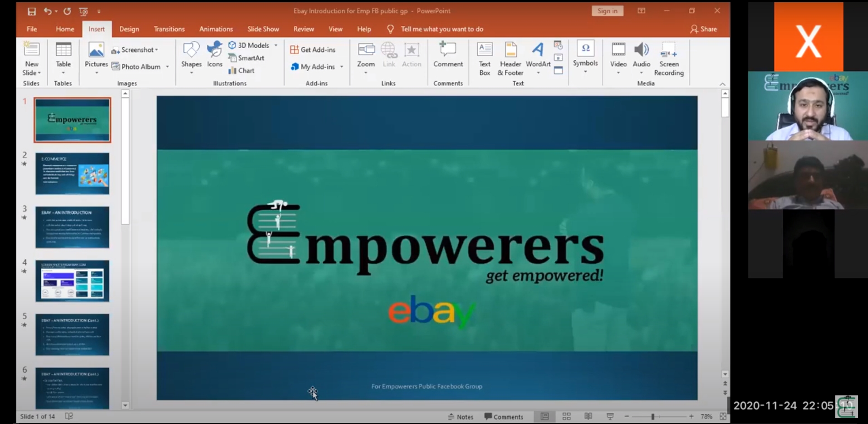Image resolution: width=868 pixels, height=424 pixels.
Task: Click the Share button
Action: coord(704,29)
